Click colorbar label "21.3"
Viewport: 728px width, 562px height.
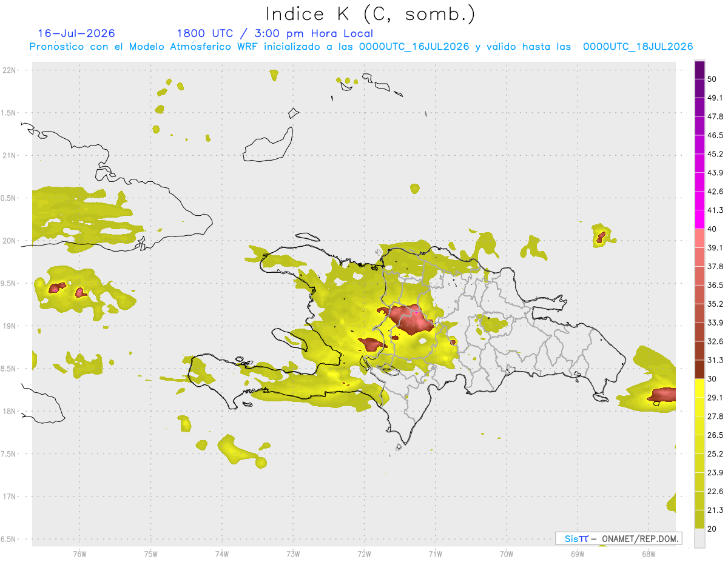pos(715,510)
